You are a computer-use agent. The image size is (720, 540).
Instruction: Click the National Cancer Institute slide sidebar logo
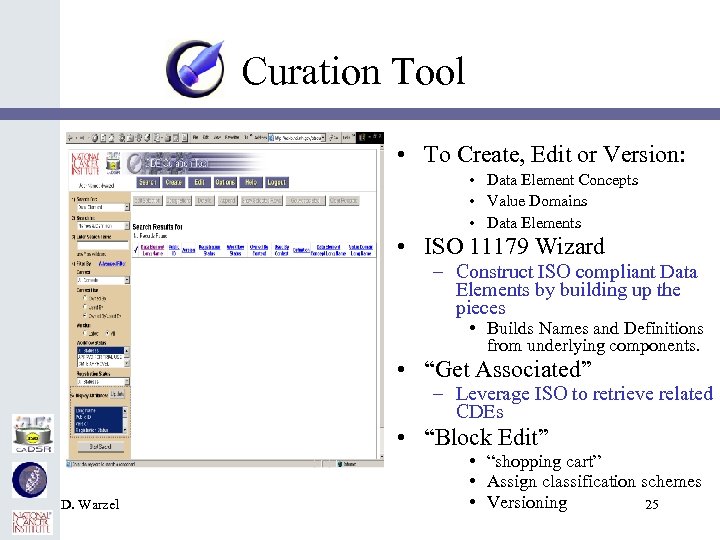[x=32, y=522]
